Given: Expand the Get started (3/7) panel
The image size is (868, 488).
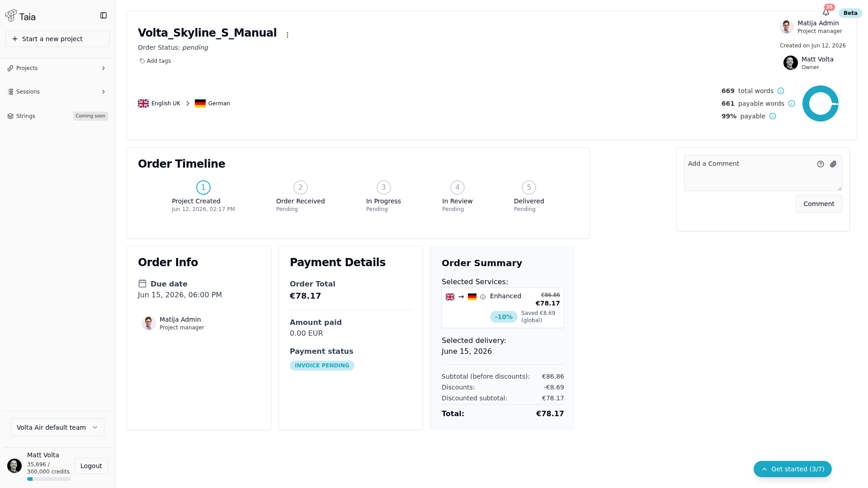Looking at the screenshot, I should pyautogui.click(x=793, y=469).
